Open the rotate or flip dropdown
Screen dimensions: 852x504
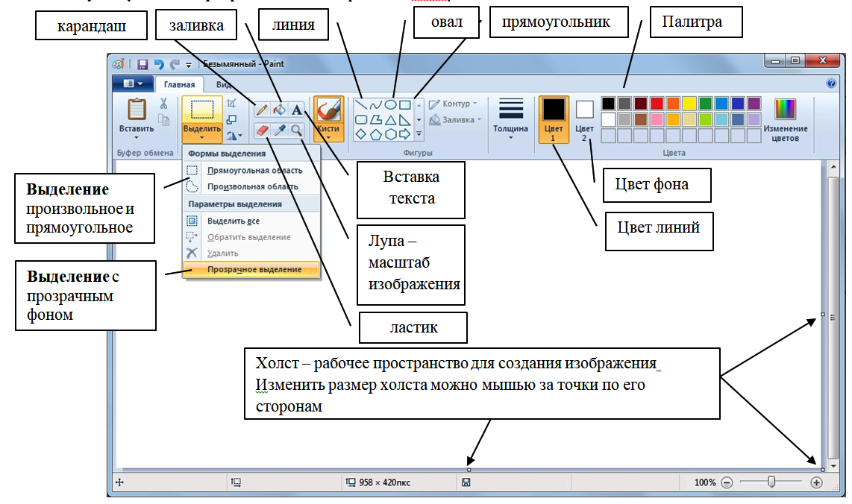234,135
